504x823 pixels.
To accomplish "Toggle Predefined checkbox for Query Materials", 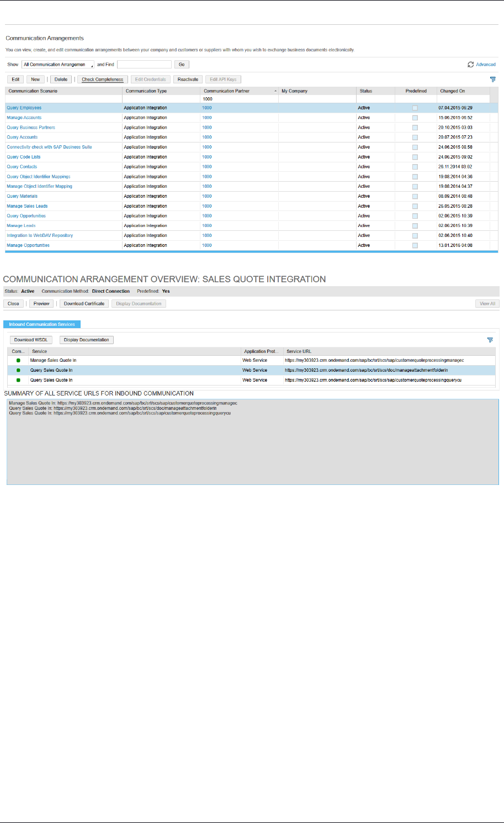I will click(415, 196).
